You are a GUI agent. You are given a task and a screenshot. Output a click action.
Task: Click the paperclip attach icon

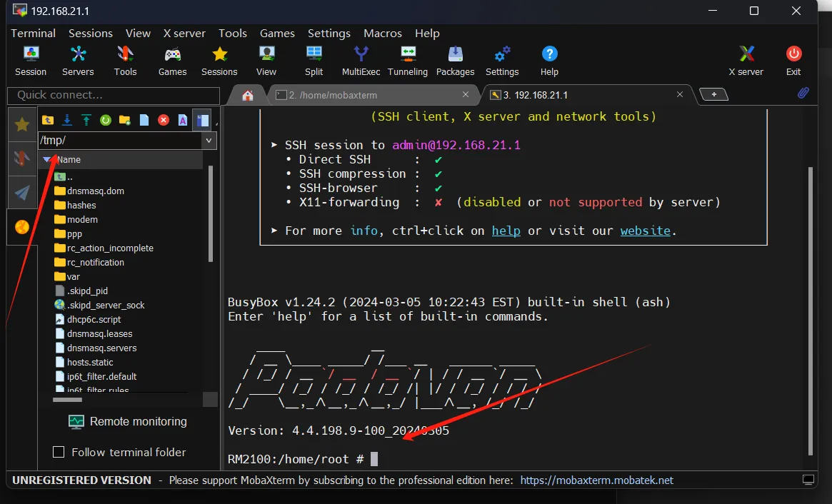click(x=803, y=94)
